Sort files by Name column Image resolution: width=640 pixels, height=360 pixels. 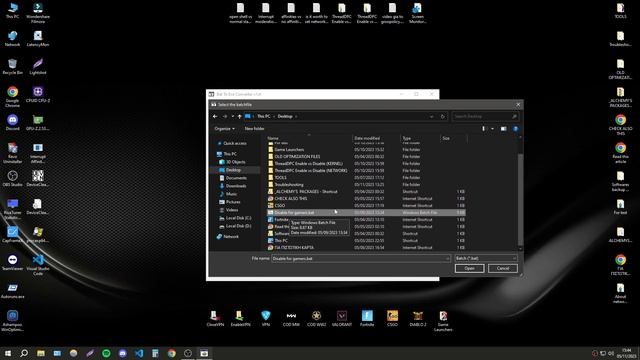click(309, 138)
